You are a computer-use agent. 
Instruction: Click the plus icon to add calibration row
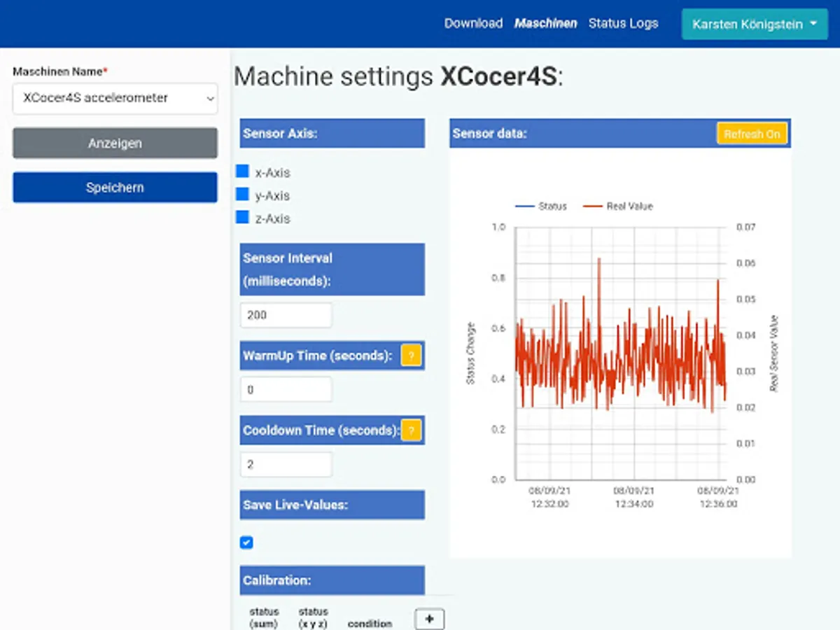(x=429, y=619)
